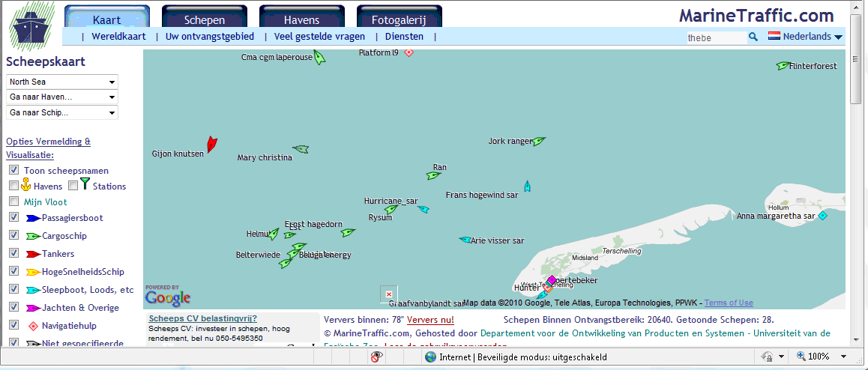This screenshot has height=370, width=868.
Task: Uncheck the Navigatiehulp checkbox
Action: click(x=13, y=324)
